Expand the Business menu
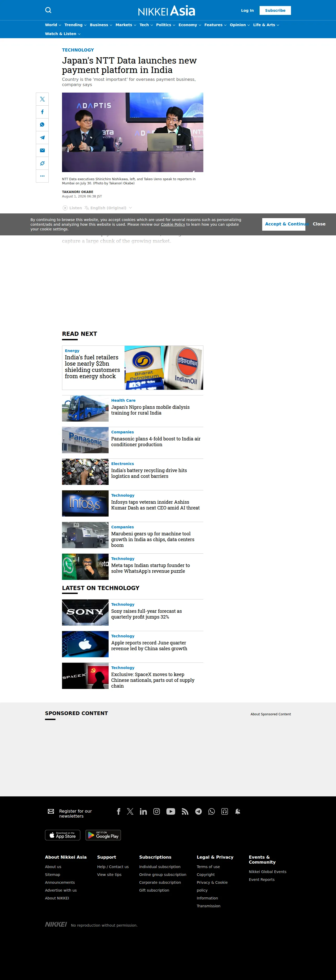336x980 pixels. (101, 25)
